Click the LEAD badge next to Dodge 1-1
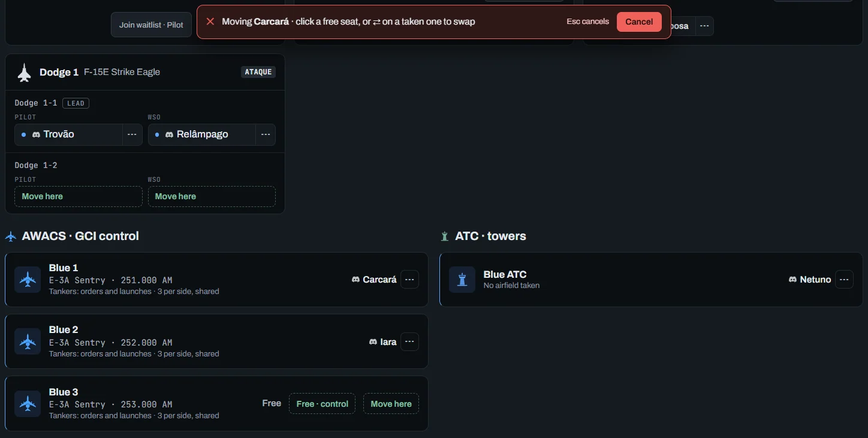The height and width of the screenshot is (438, 868). (x=76, y=103)
